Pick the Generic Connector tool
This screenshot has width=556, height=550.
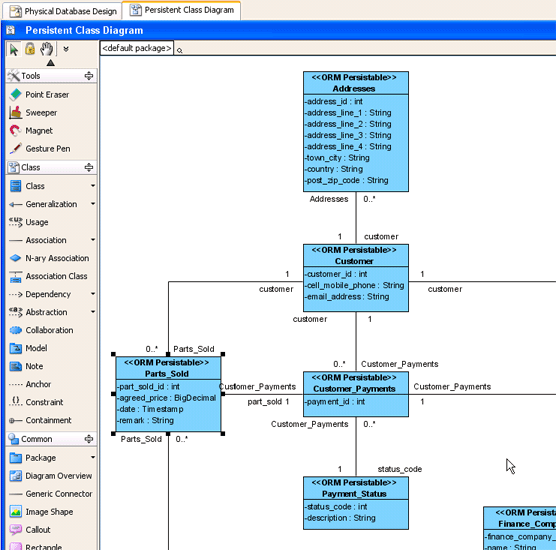(51, 494)
